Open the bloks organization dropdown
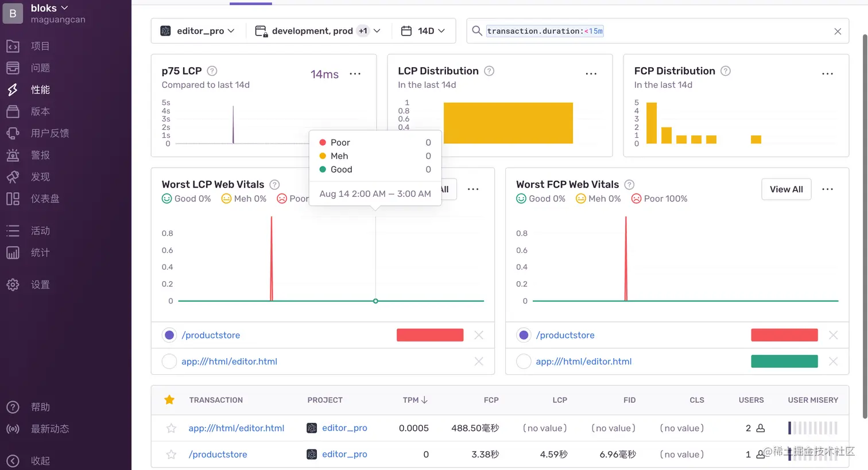Image resolution: width=868 pixels, height=470 pixels. pos(49,8)
